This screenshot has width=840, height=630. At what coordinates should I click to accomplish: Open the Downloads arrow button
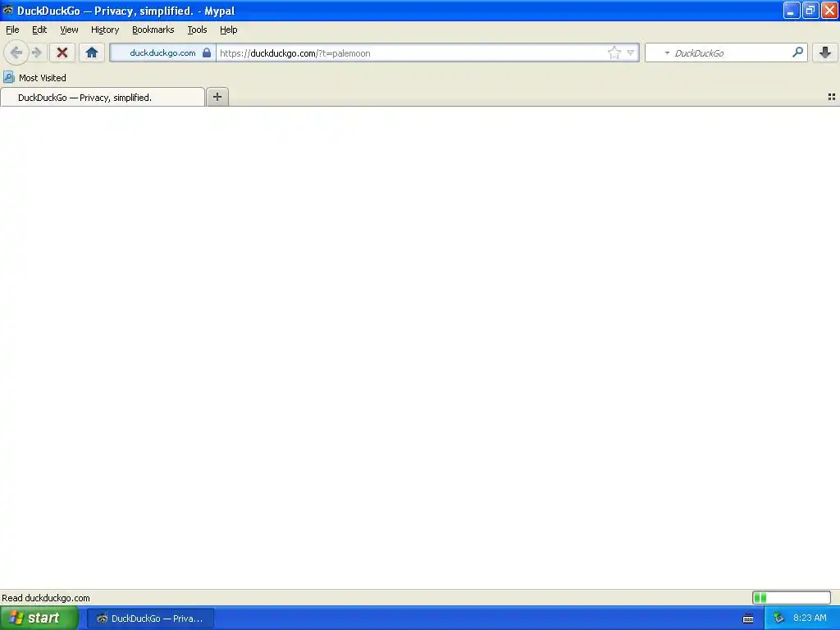click(825, 52)
